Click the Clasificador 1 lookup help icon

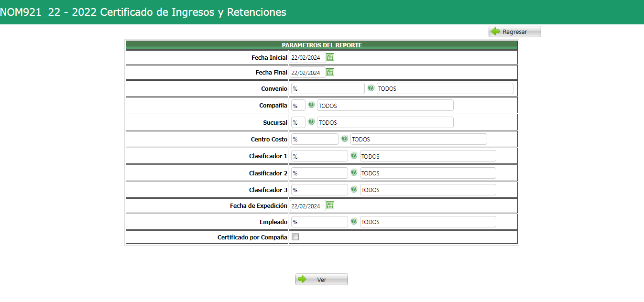[354, 156]
